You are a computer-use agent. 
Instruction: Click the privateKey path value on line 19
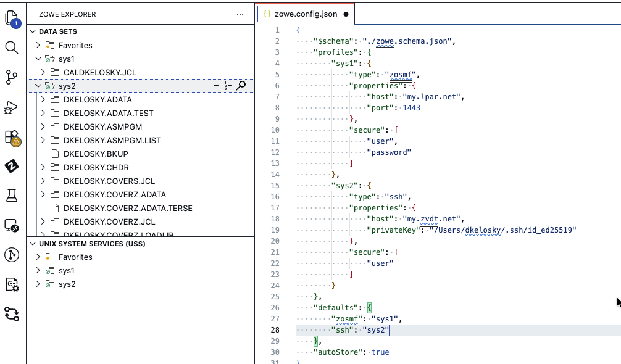tap(503, 230)
